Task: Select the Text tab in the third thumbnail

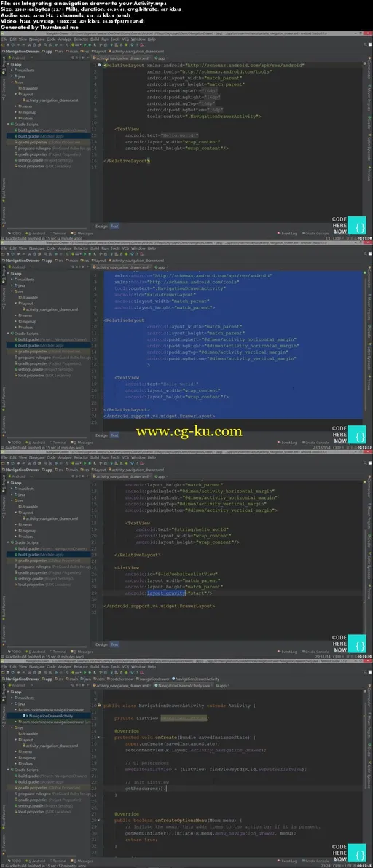Action: coord(114,644)
